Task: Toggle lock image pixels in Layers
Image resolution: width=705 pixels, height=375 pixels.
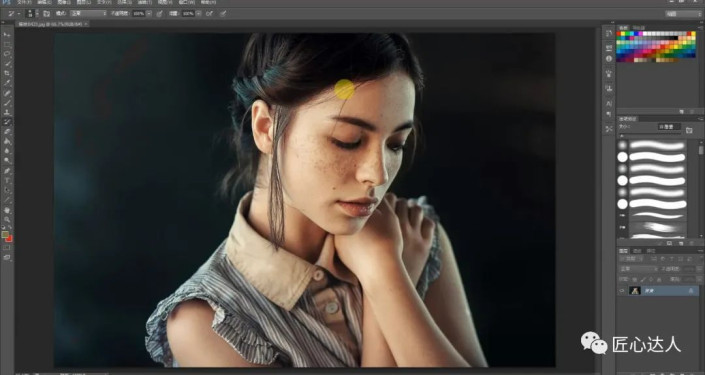Action: [x=643, y=279]
